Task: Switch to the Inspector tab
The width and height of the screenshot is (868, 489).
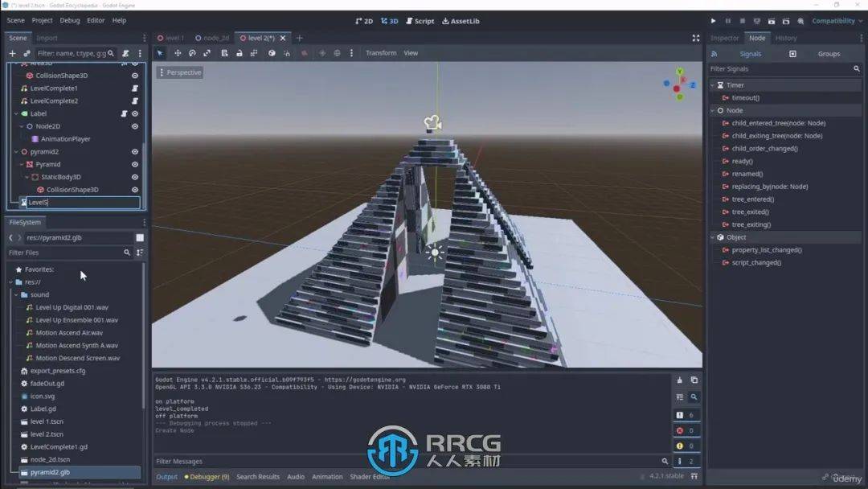Action: (724, 38)
